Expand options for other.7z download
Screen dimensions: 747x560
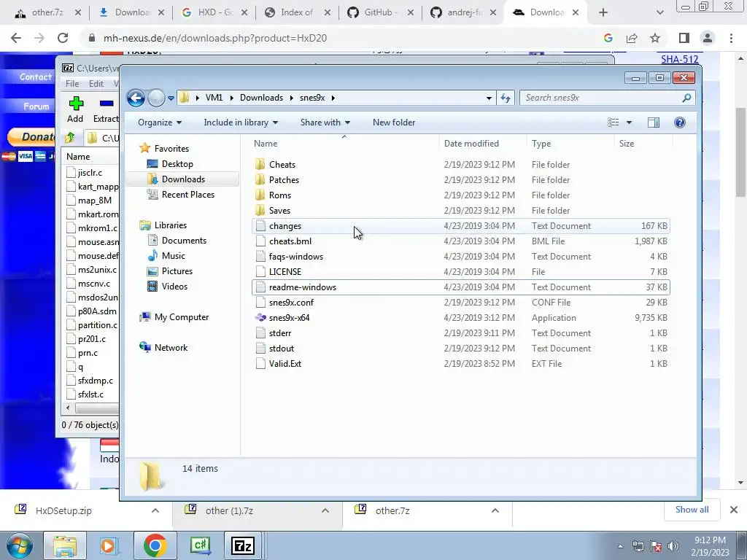(495, 510)
